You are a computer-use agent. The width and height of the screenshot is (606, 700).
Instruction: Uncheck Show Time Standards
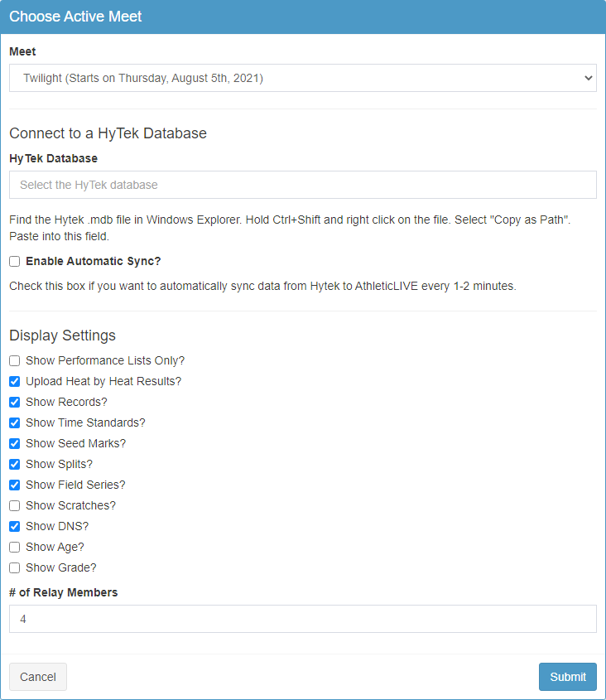(15, 422)
